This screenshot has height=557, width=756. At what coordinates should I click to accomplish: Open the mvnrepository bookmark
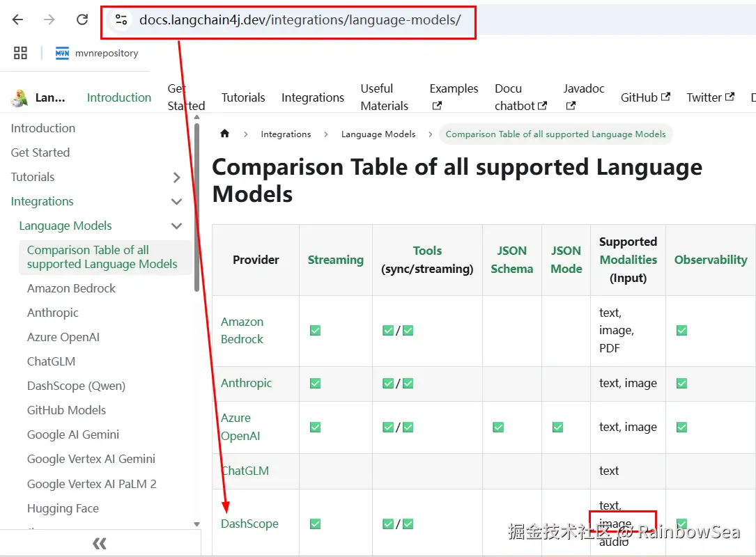97,53
